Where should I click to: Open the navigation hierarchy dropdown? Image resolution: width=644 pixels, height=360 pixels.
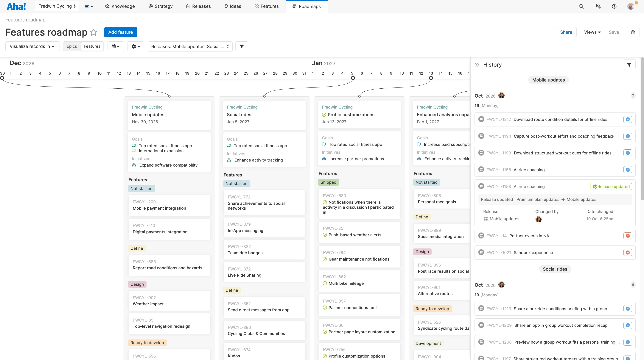(x=89, y=7)
